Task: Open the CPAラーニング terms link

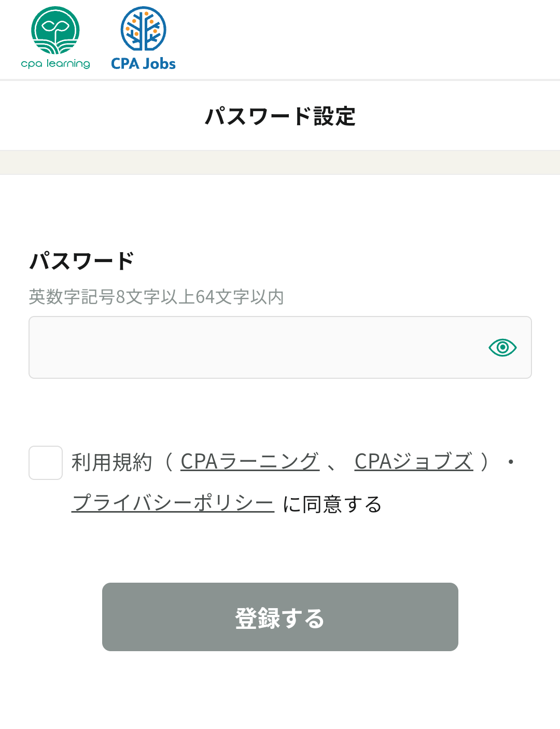Action: (x=250, y=462)
